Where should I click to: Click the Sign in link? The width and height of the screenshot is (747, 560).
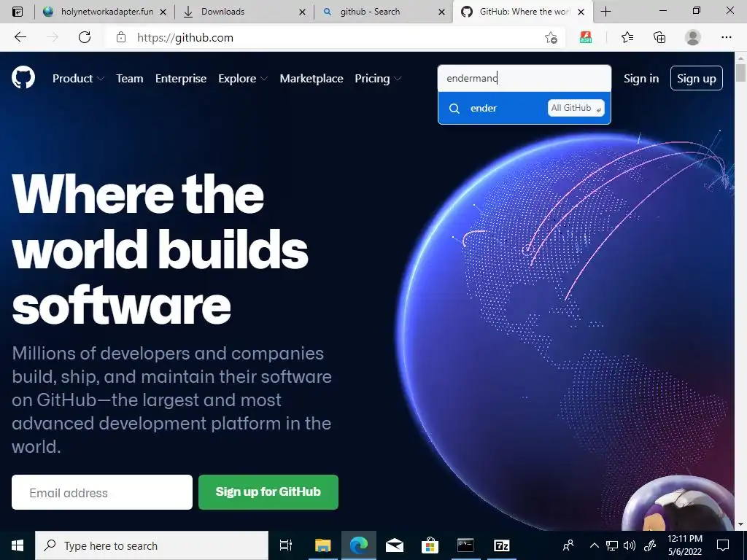point(641,79)
